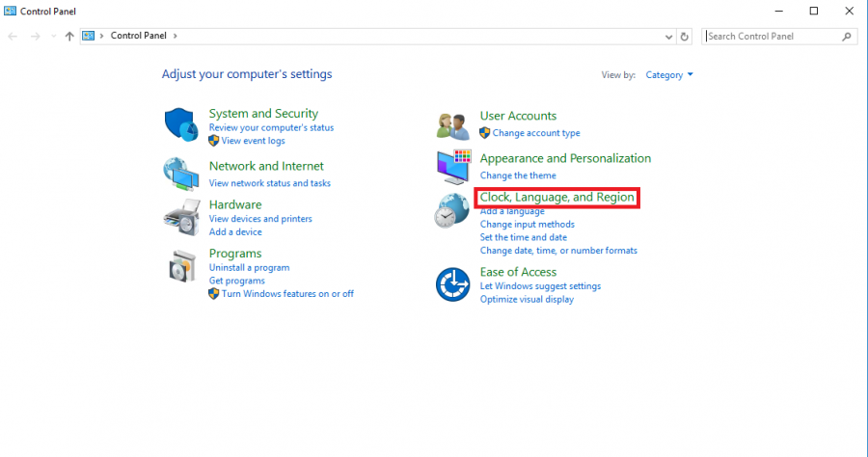Click the User Accounts people icon
This screenshot has height=457, width=868.
coord(453,125)
